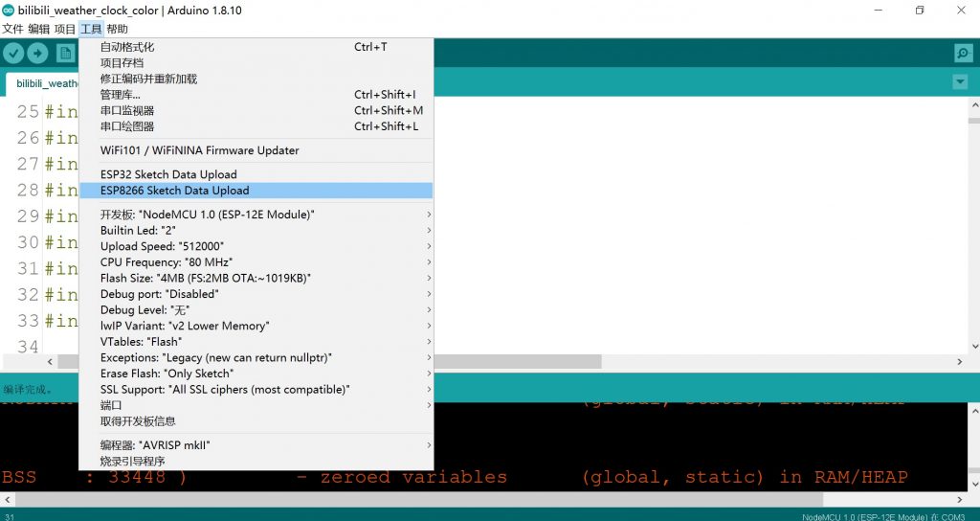Image resolution: width=980 pixels, height=521 pixels.
Task: Click the New sketch document icon
Action: (65, 53)
